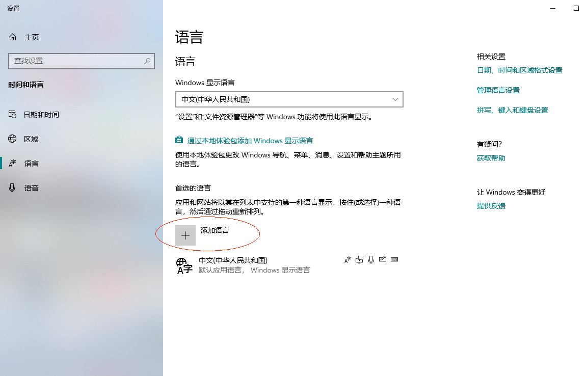The width and height of the screenshot is (588, 376).
Task: Focus the 查找设置 search field
Action: 82,61
